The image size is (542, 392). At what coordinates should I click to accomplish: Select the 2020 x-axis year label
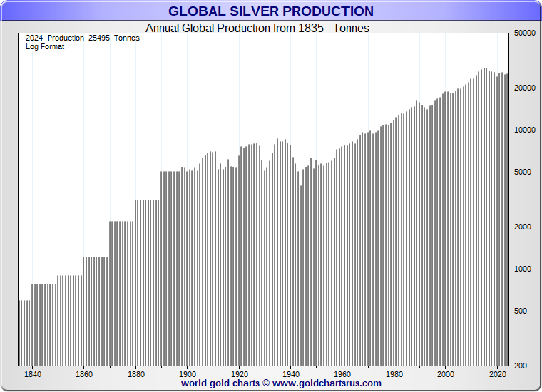497,374
